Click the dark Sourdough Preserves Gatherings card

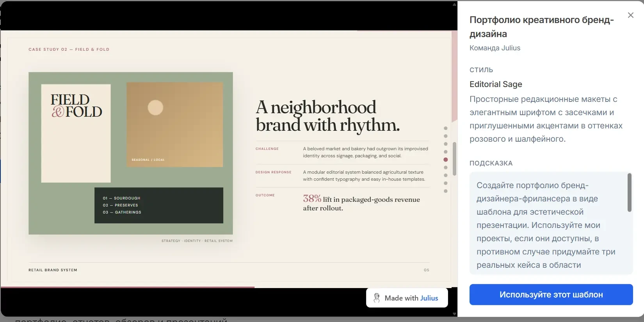click(x=159, y=205)
